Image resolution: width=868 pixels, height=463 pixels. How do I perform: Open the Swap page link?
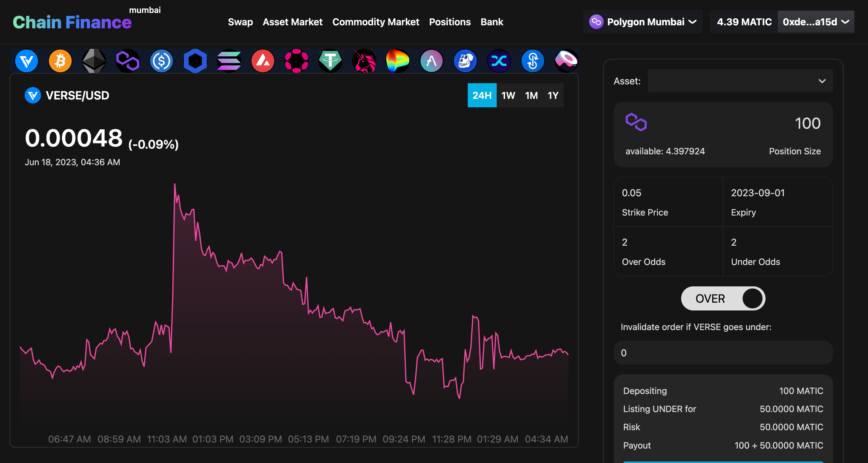(240, 22)
